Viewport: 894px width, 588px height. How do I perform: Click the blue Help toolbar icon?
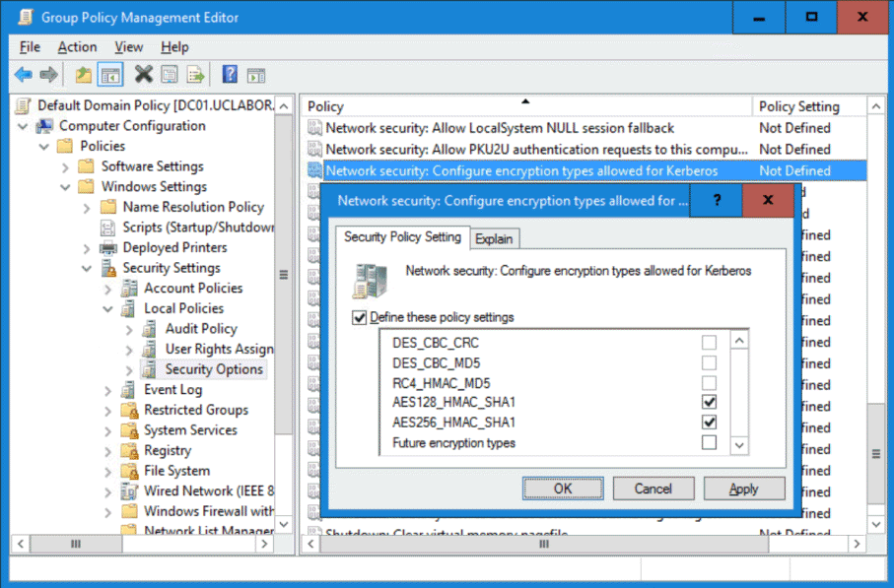pos(230,75)
